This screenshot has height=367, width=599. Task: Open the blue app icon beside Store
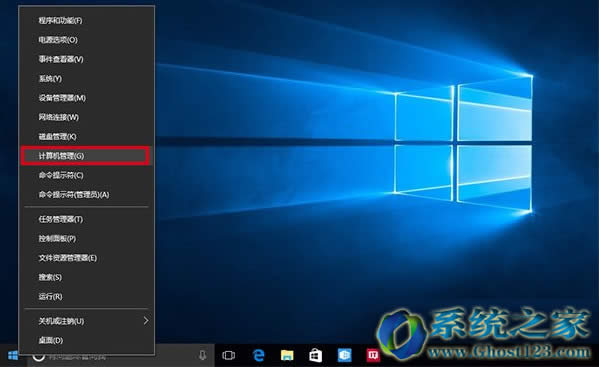[x=344, y=355]
